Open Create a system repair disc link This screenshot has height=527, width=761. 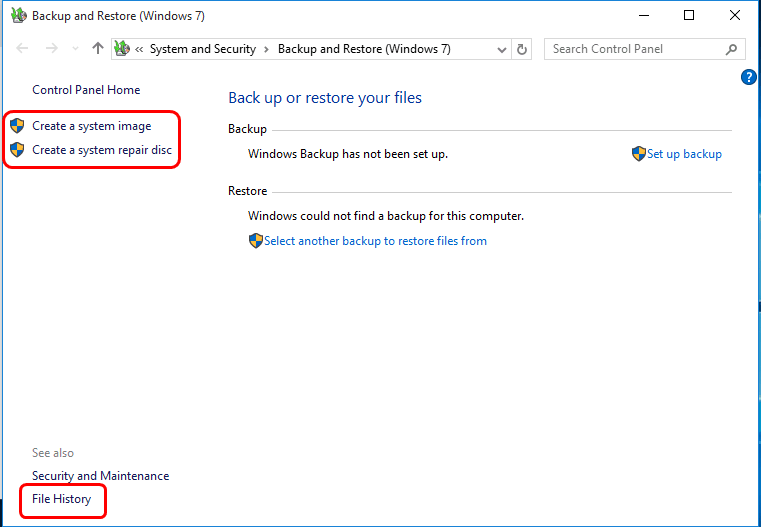(102, 150)
